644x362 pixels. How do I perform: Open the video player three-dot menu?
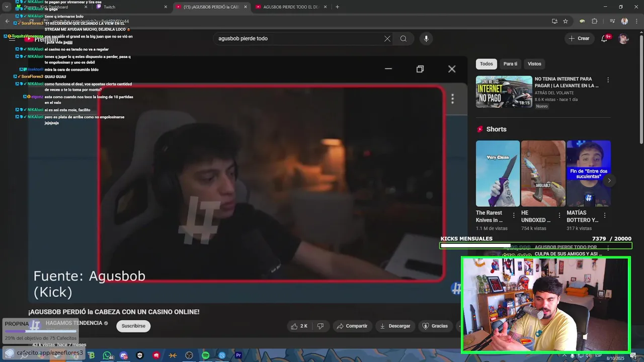coord(452,99)
